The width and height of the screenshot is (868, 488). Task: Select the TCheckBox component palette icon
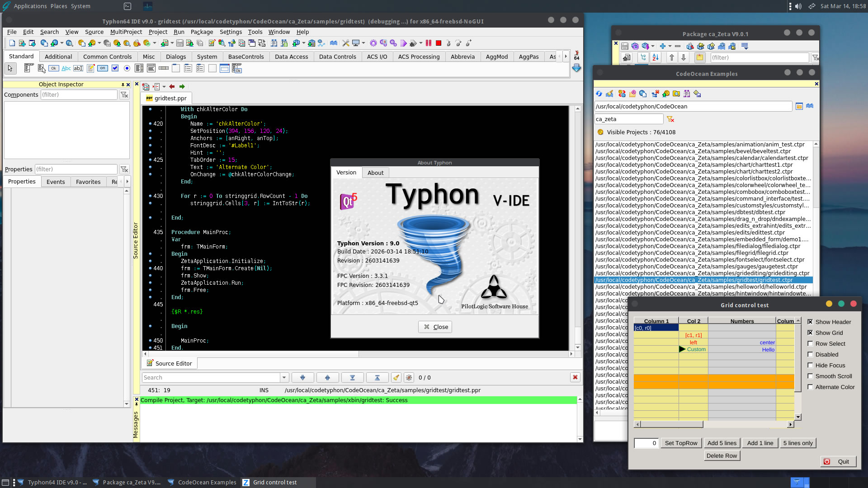click(x=115, y=68)
